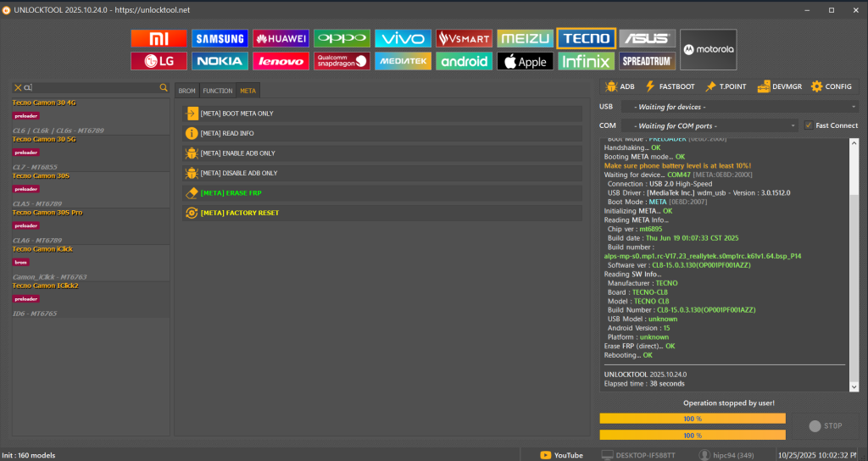
Task: Run [META] DISABLE ADB ONLY
Action: coord(382,173)
